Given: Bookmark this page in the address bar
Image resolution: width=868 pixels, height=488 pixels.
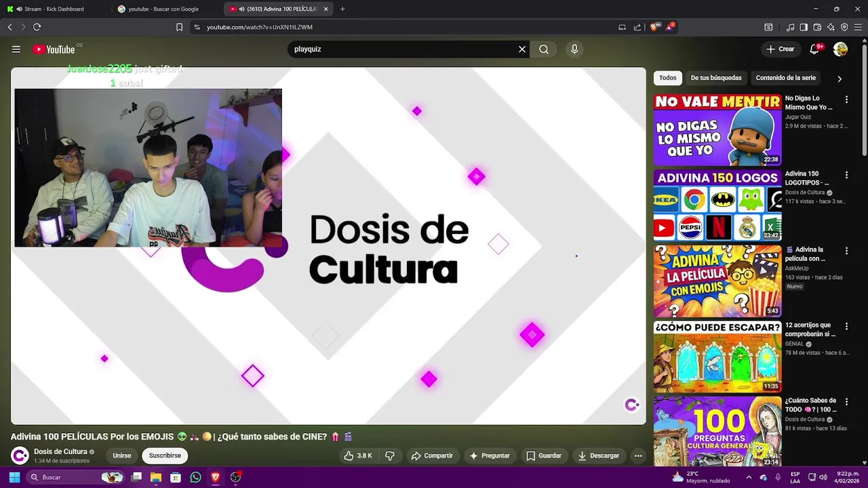Looking at the screenshot, I should point(179,27).
